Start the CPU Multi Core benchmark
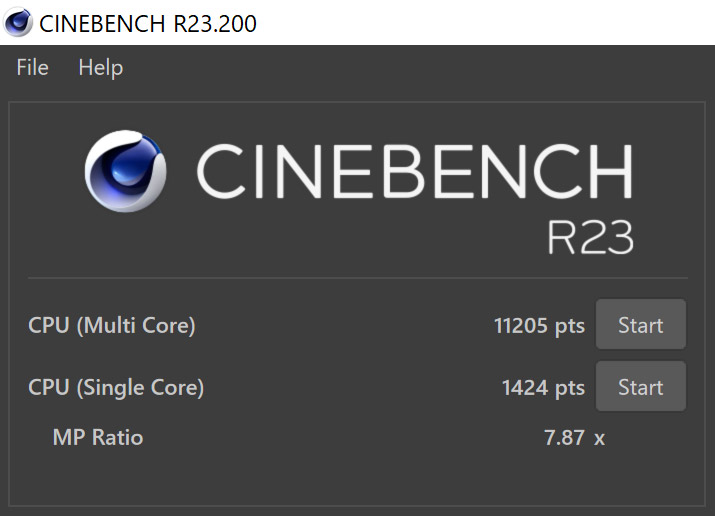Viewport: 715px width, 516px height. point(640,325)
